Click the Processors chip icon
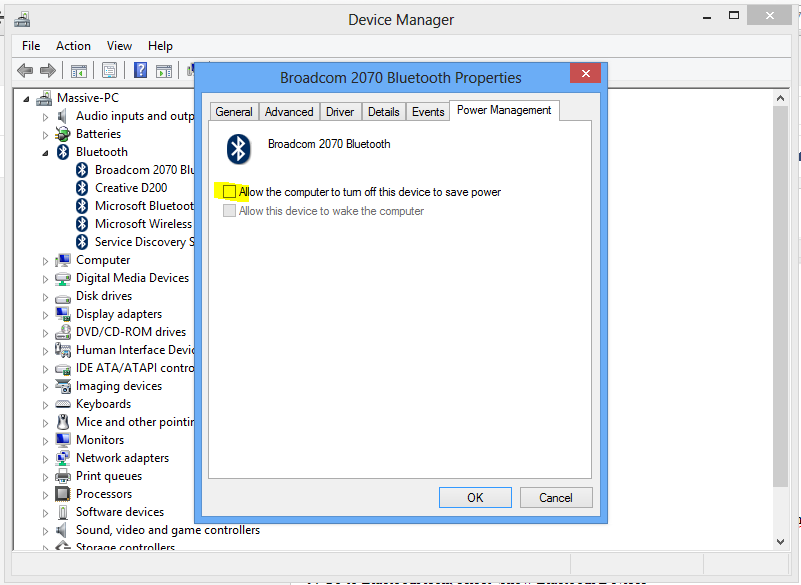 pyautogui.click(x=62, y=494)
